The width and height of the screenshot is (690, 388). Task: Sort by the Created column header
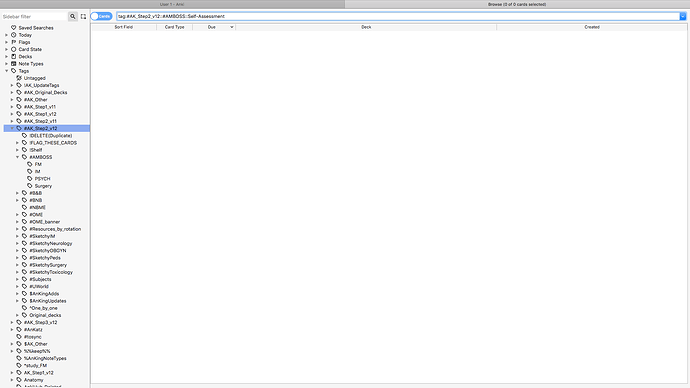click(x=592, y=27)
